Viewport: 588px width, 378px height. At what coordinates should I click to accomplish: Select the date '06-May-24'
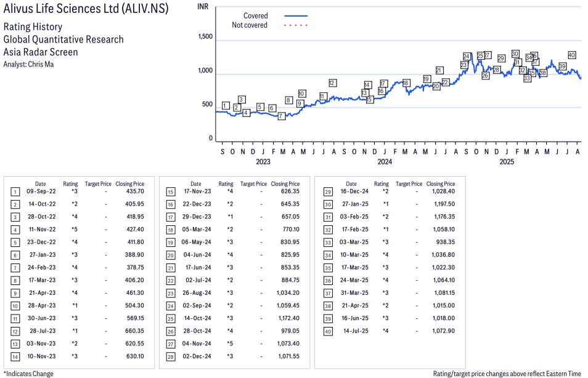(196, 242)
